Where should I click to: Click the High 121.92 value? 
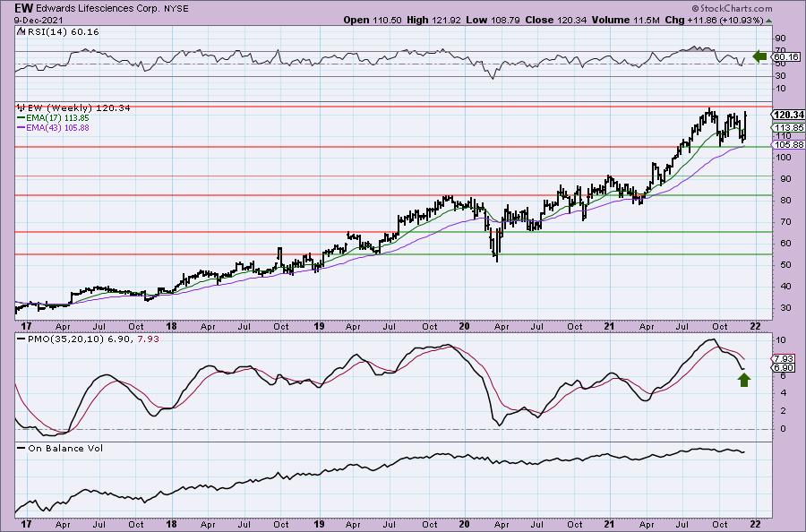(x=433, y=20)
